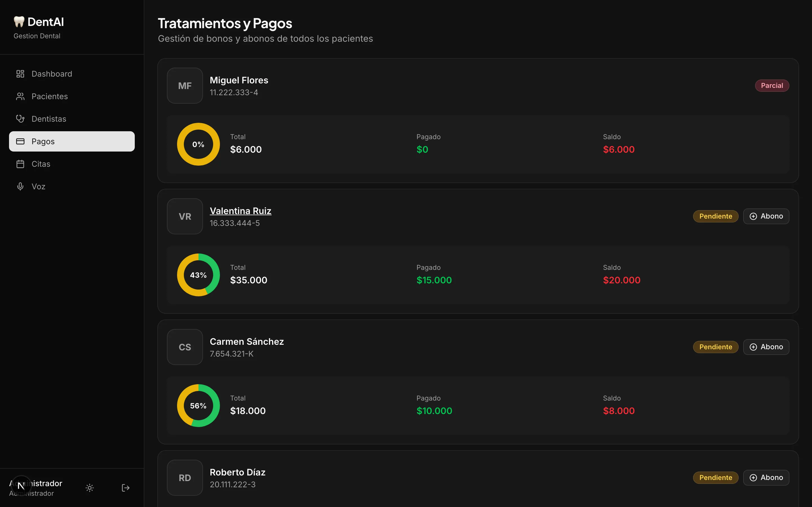The height and width of the screenshot is (507, 812).
Task: Click the Pagos credit card icon
Action: [20, 141]
